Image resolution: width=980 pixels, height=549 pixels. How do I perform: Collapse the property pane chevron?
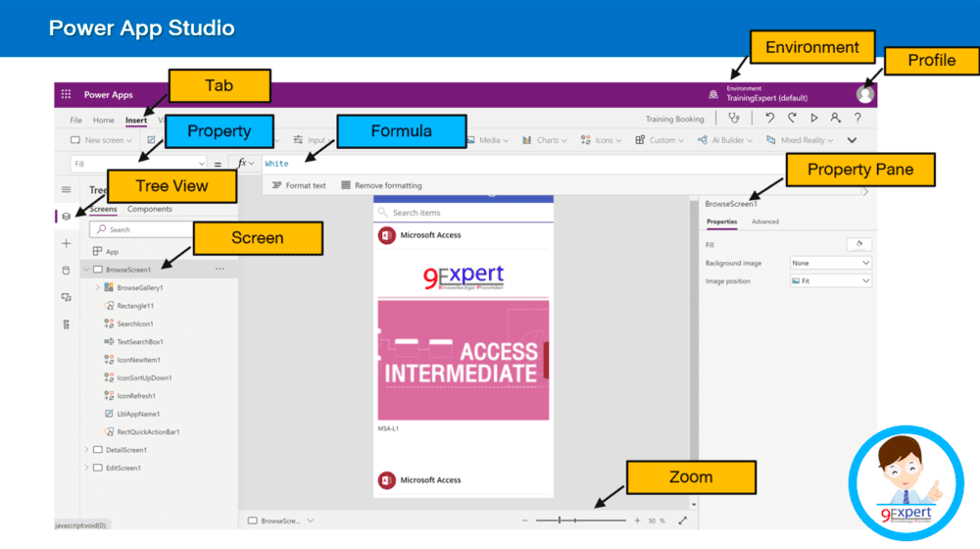pos(865,192)
